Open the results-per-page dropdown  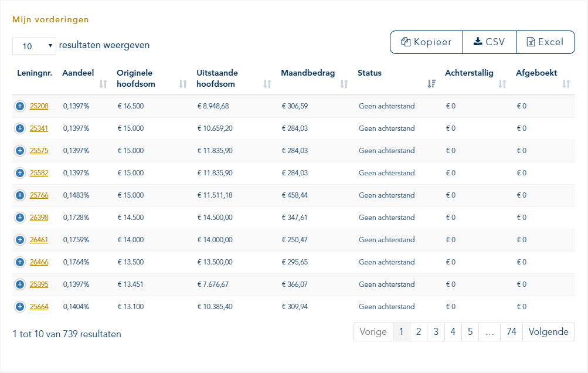(x=34, y=46)
